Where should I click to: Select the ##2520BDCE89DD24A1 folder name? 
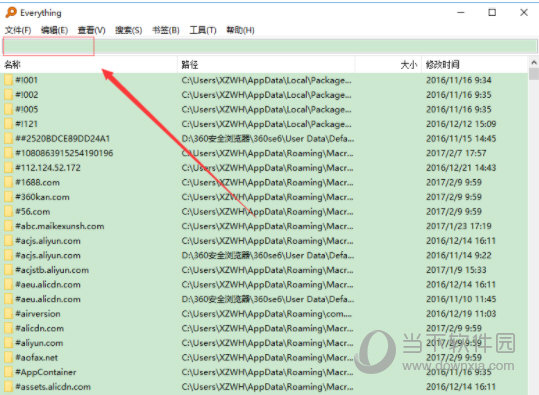click(x=63, y=139)
